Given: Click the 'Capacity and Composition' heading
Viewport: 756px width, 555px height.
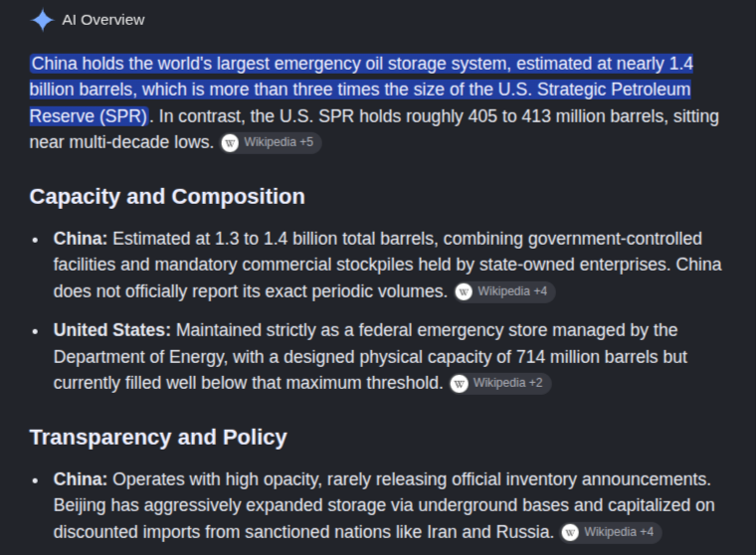Looking at the screenshot, I should 167,197.
